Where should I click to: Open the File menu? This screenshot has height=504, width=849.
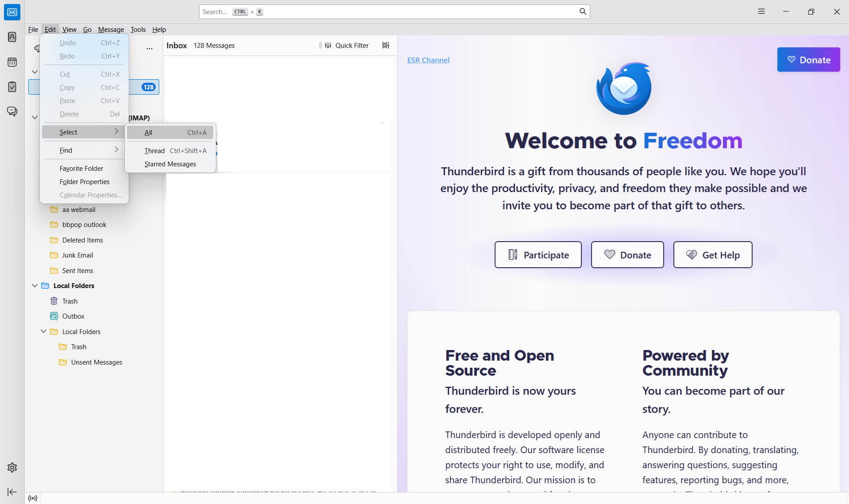point(33,30)
